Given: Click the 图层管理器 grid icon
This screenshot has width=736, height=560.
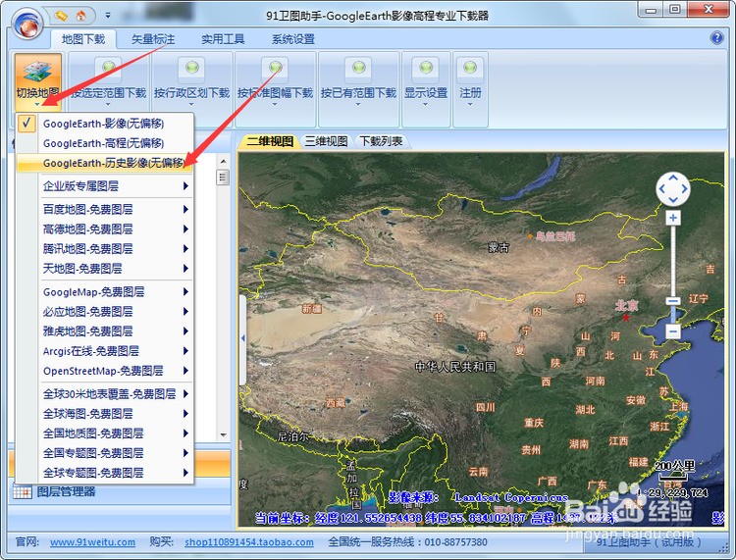Looking at the screenshot, I should pos(22,492).
